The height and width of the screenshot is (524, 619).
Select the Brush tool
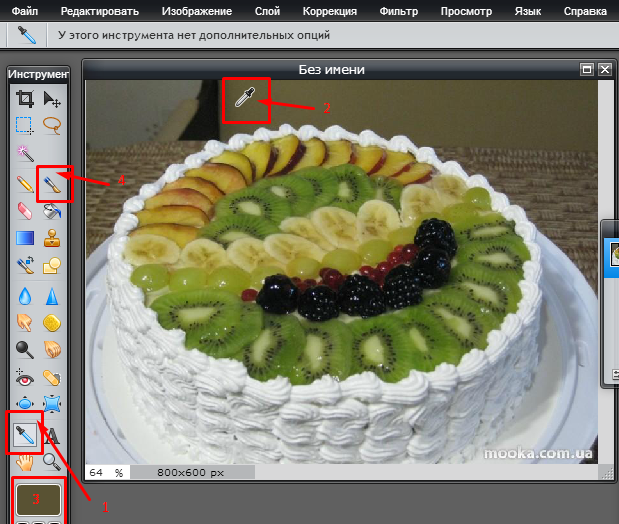click(52, 183)
